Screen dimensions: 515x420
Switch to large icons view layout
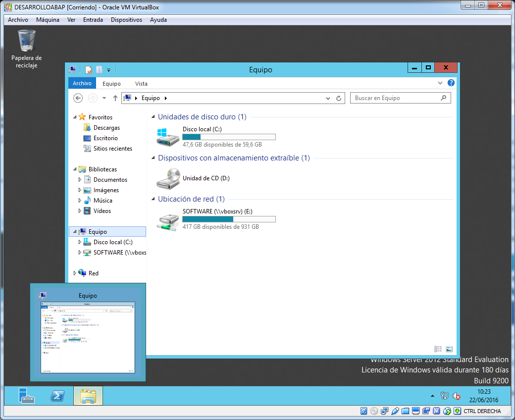coord(449,349)
